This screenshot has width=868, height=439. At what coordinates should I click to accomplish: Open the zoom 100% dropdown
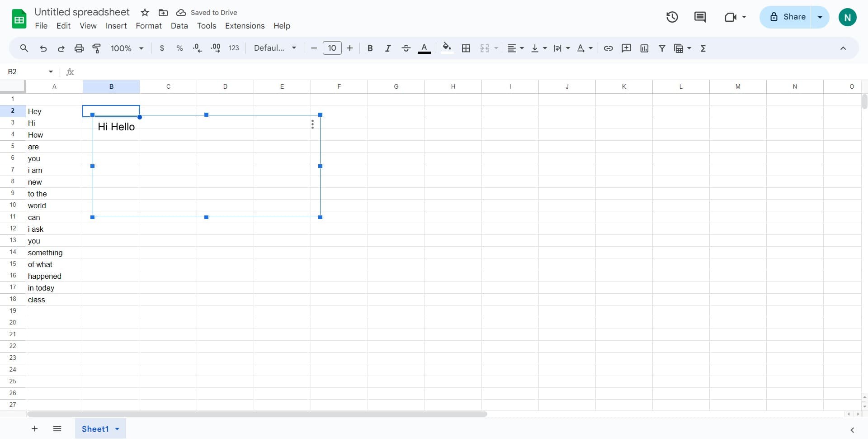tap(127, 48)
